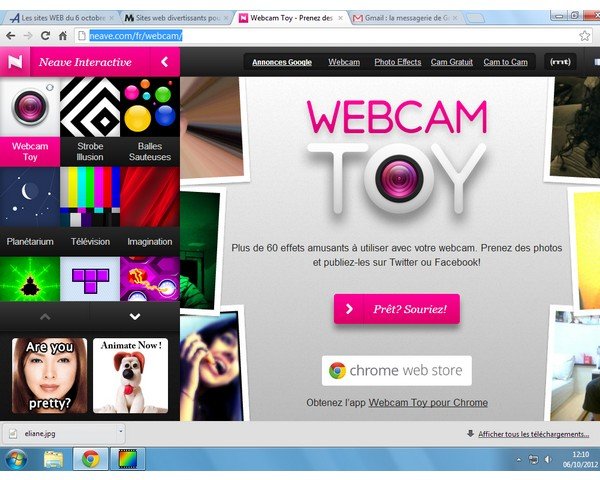600x480 pixels.
Task: Close the Sites web divertissants tab
Action: click(226, 18)
